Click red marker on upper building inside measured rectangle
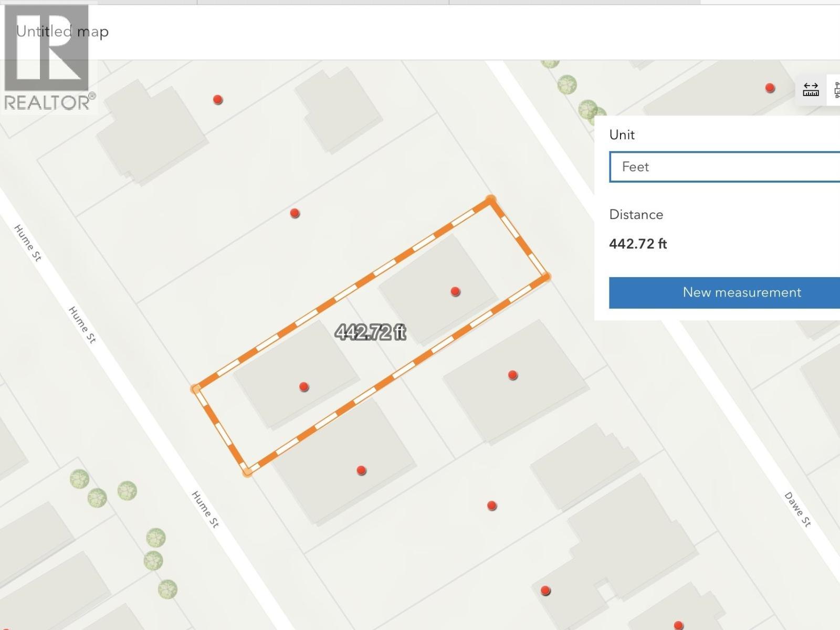 pos(455,291)
